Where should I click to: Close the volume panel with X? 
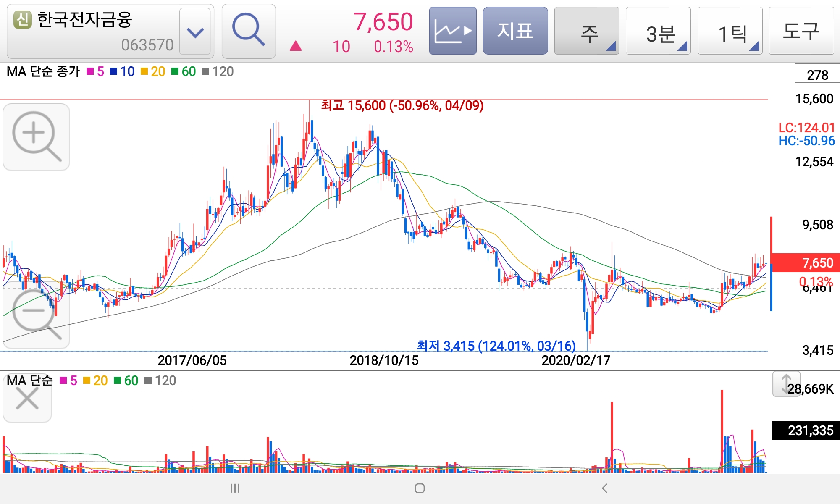tap(27, 398)
